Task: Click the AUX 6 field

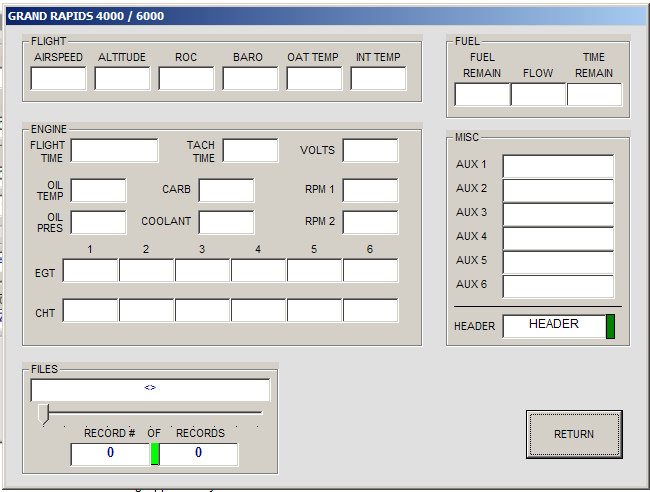Action: tap(558, 286)
